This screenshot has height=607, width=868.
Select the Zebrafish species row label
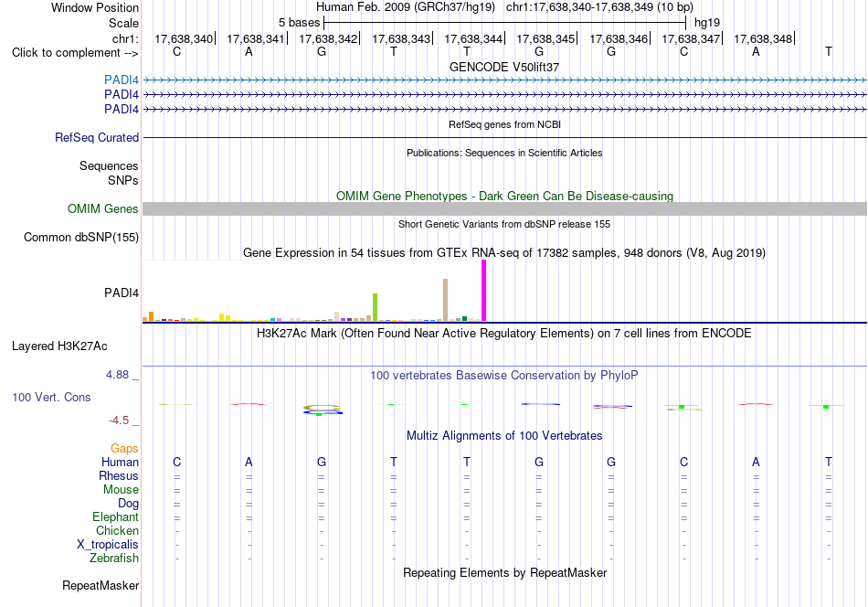click(114, 558)
